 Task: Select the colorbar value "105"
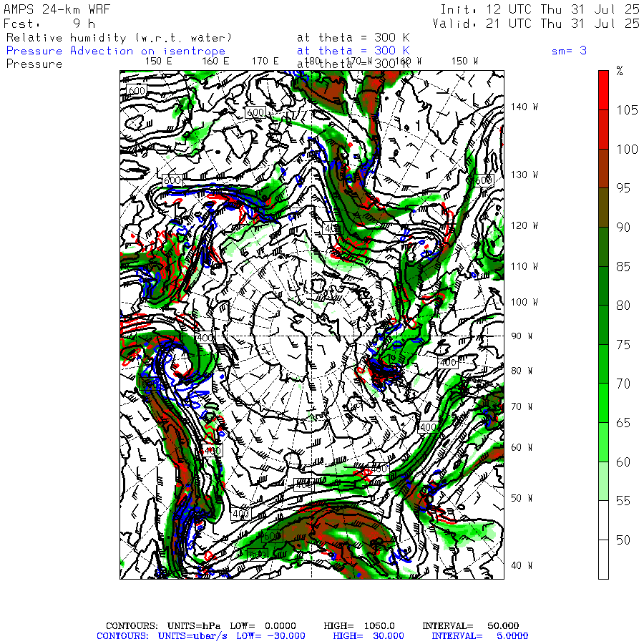pyautogui.click(x=627, y=110)
